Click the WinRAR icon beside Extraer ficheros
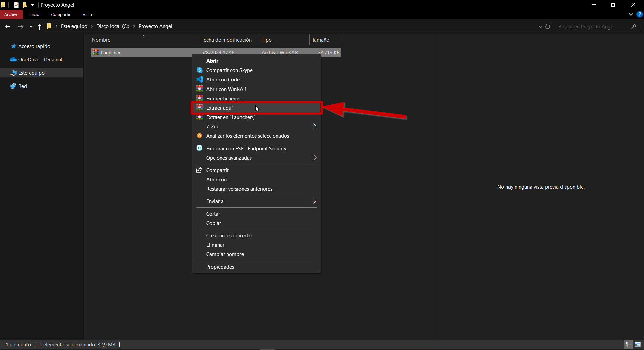 (199, 98)
